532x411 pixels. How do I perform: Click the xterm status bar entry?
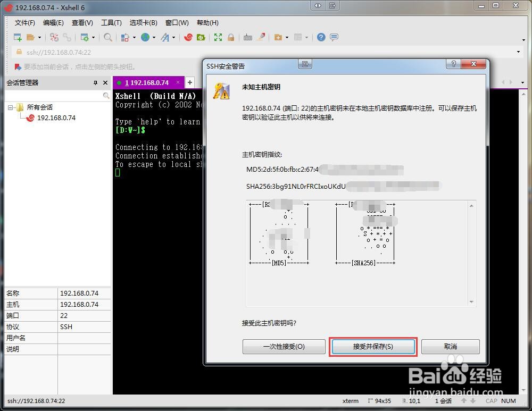point(351,401)
